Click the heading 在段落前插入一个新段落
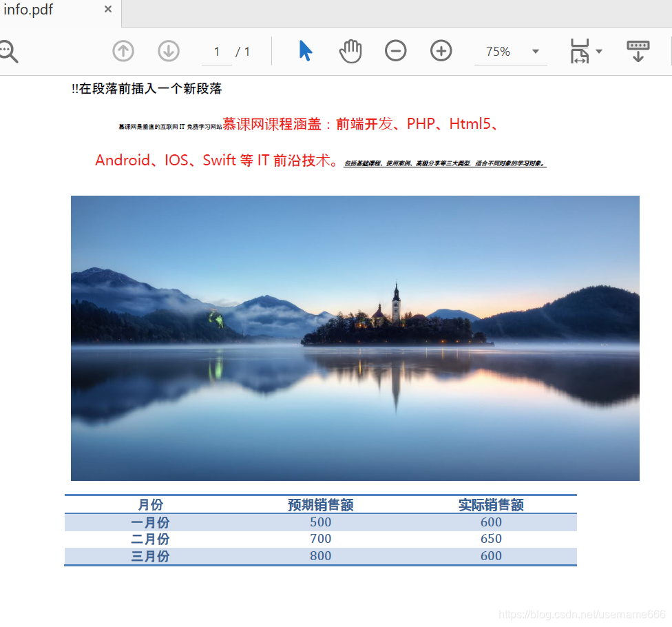This screenshot has height=627, width=672. (150, 89)
